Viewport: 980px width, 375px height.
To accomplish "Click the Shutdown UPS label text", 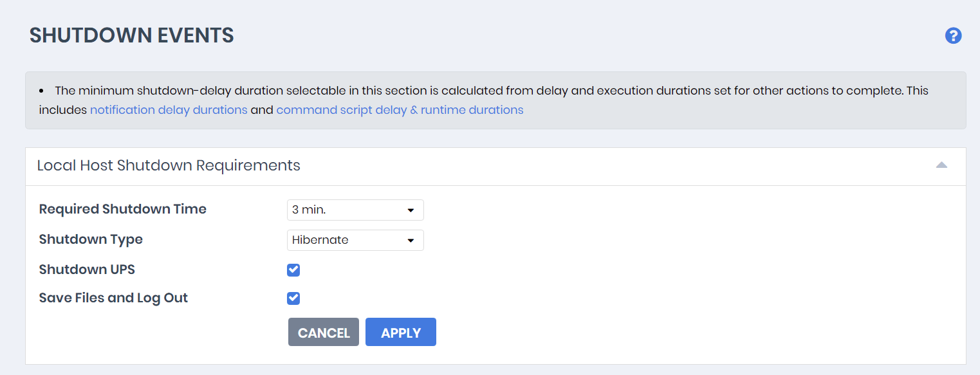I will [x=87, y=270].
